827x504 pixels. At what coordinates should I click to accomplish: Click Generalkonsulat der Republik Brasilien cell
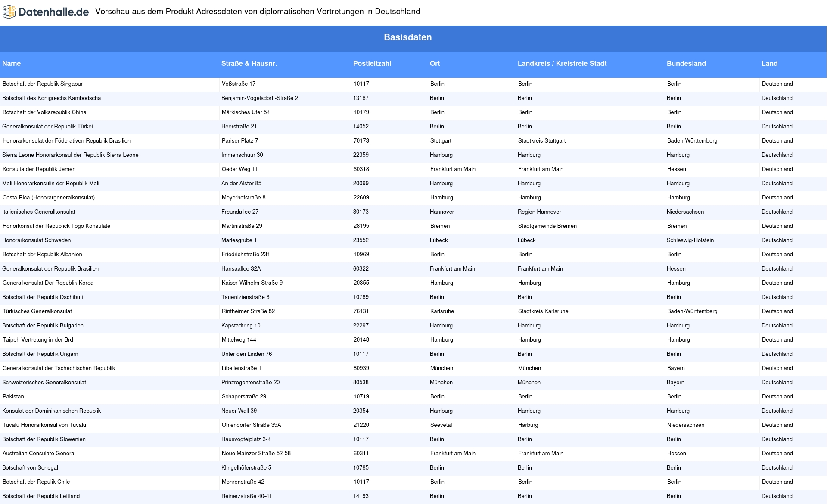(x=50, y=268)
